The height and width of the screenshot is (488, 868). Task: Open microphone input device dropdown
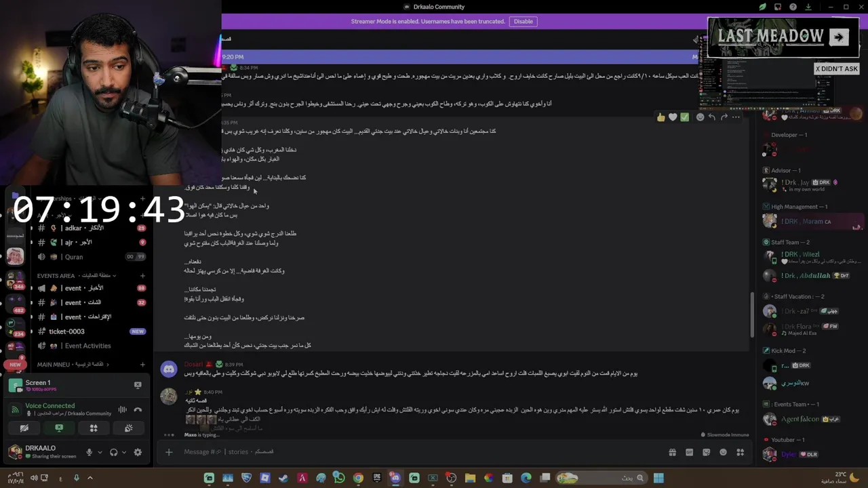click(x=100, y=452)
